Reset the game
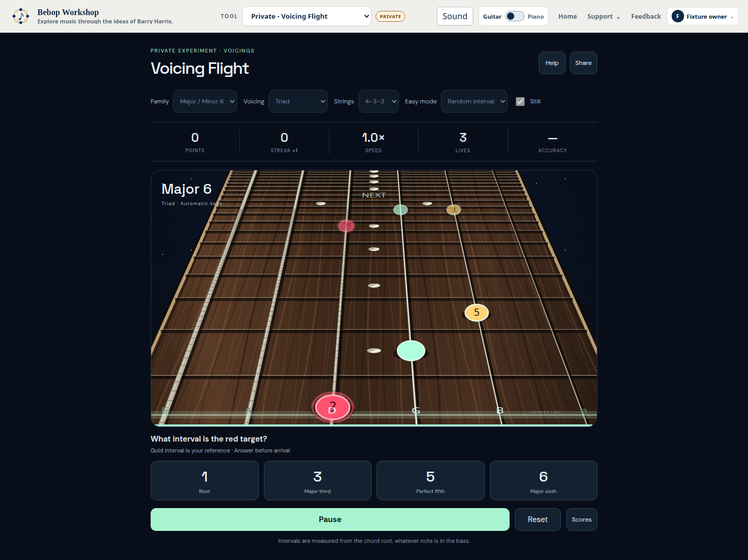Viewport: 748px width, 560px height. pyautogui.click(x=538, y=519)
